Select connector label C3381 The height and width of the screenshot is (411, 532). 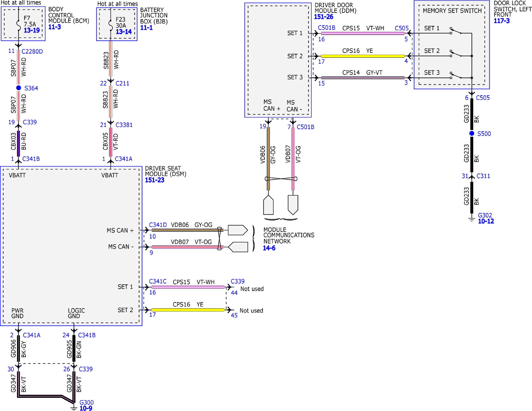click(x=124, y=125)
